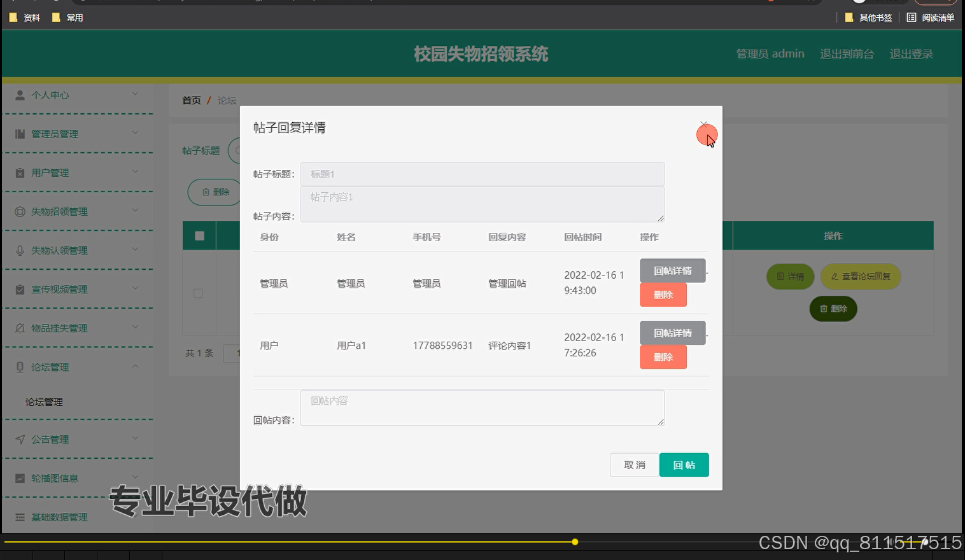
Task: Expand the 失物认领管理 menu chevron
Action: click(135, 249)
